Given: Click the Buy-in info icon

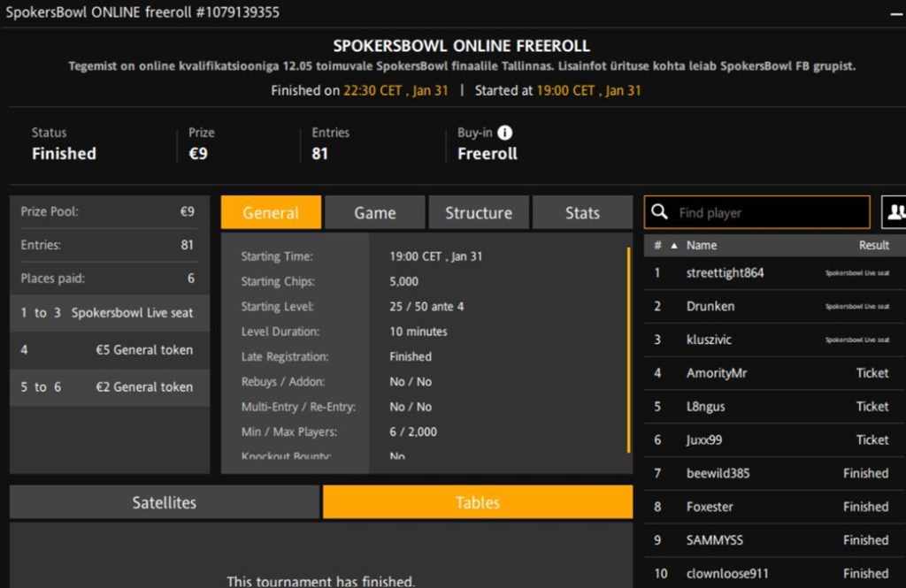Looking at the screenshot, I should pos(505,133).
